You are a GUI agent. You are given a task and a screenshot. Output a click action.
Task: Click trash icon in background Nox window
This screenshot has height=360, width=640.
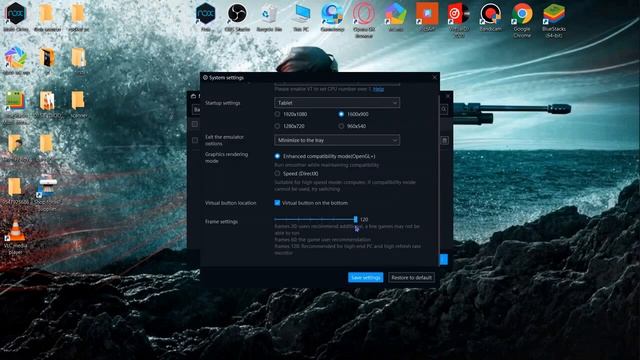[444, 141]
